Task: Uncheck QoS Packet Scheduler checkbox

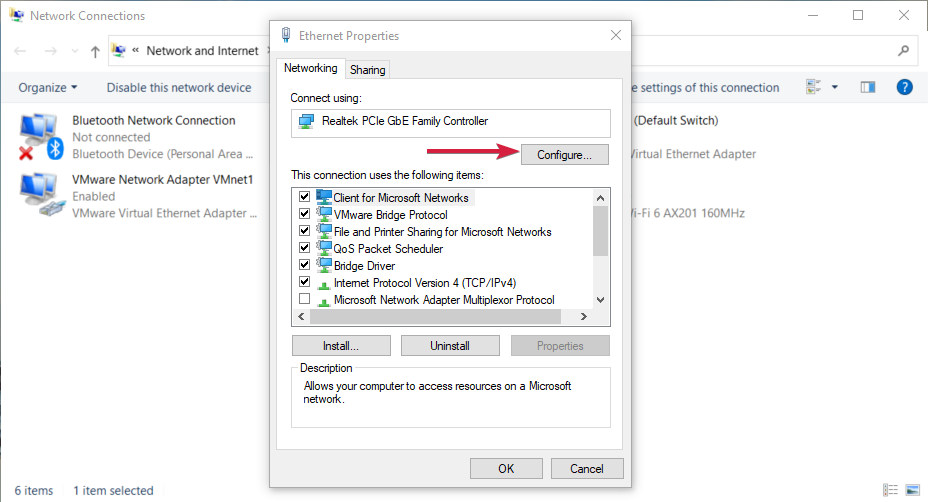Action: (304, 247)
